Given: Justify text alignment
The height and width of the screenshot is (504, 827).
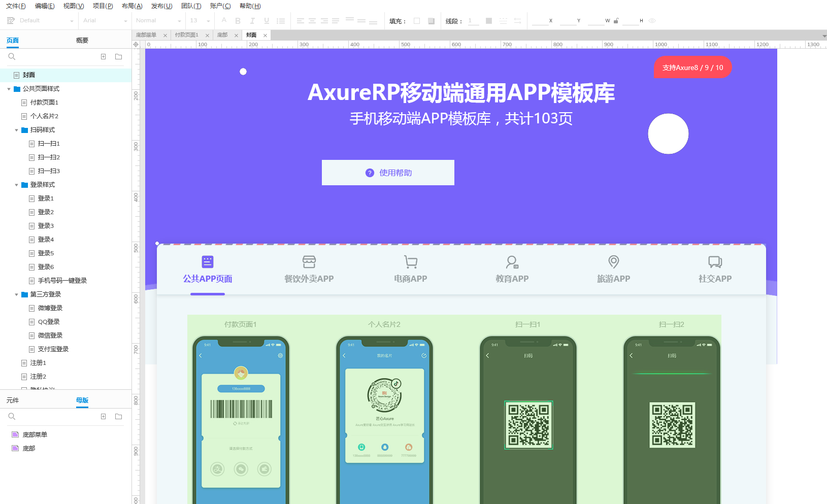Looking at the screenshot, I should (336, 21).
